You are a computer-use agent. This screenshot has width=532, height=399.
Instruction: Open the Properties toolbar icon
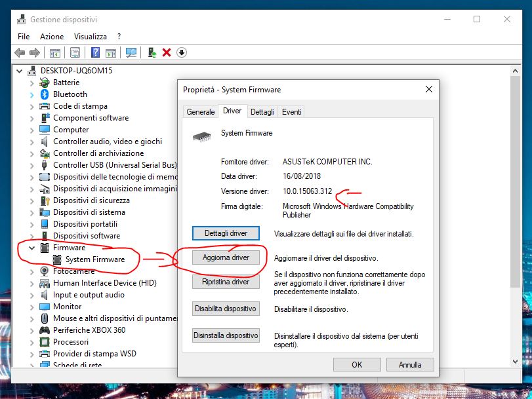[75, 52]
